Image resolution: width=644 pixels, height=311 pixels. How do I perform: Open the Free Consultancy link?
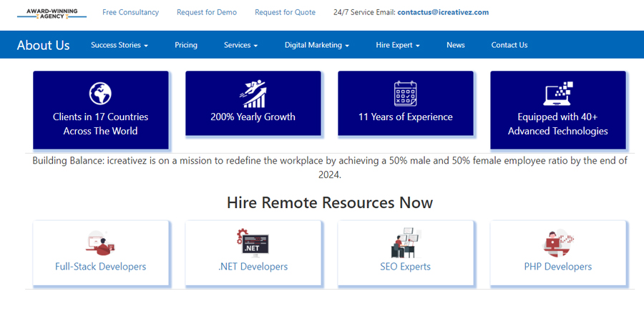click(131, 12)
